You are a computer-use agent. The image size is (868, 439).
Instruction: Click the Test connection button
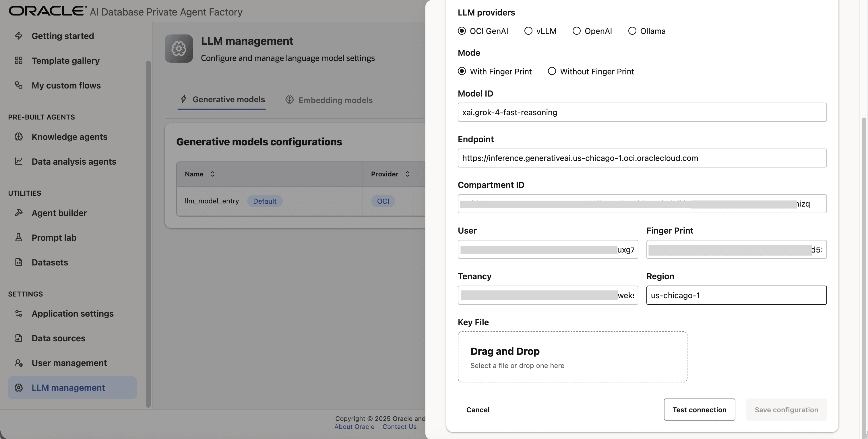point(699,410)
